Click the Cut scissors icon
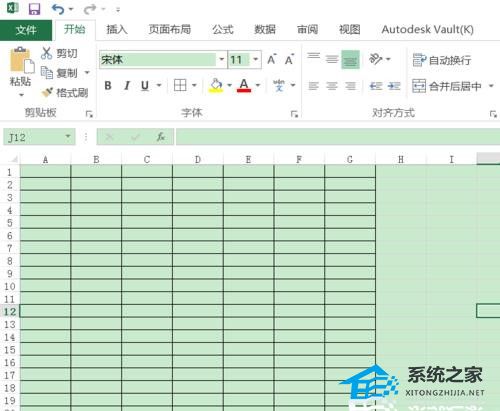Screen dimensions: 500x411 (x=47, y=53)
